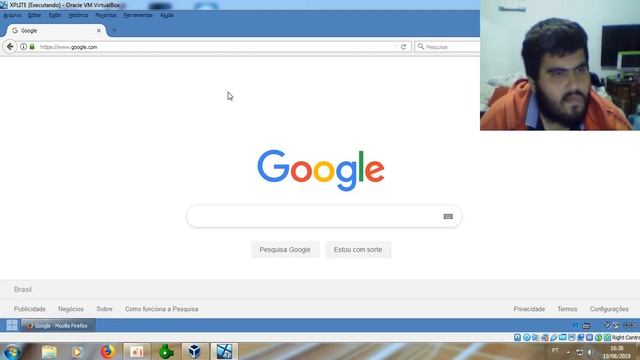Click the VirtualBox optical disc status icon

click(x=527, y=337)
